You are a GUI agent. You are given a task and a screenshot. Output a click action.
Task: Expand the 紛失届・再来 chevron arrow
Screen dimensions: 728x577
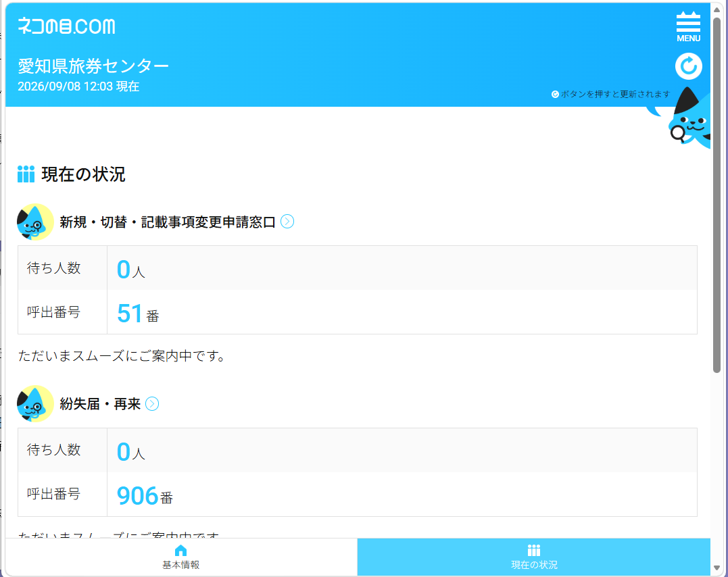click(152, 404)
